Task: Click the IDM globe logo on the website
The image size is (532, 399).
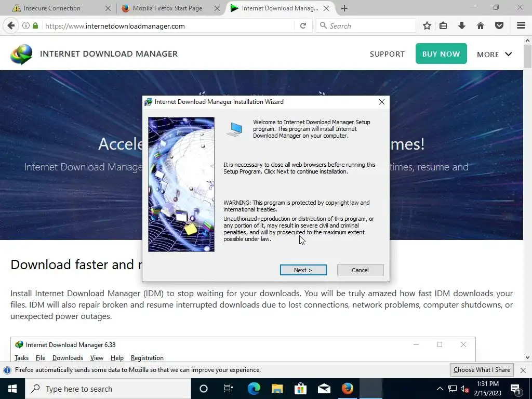Action: coord(21,54)
